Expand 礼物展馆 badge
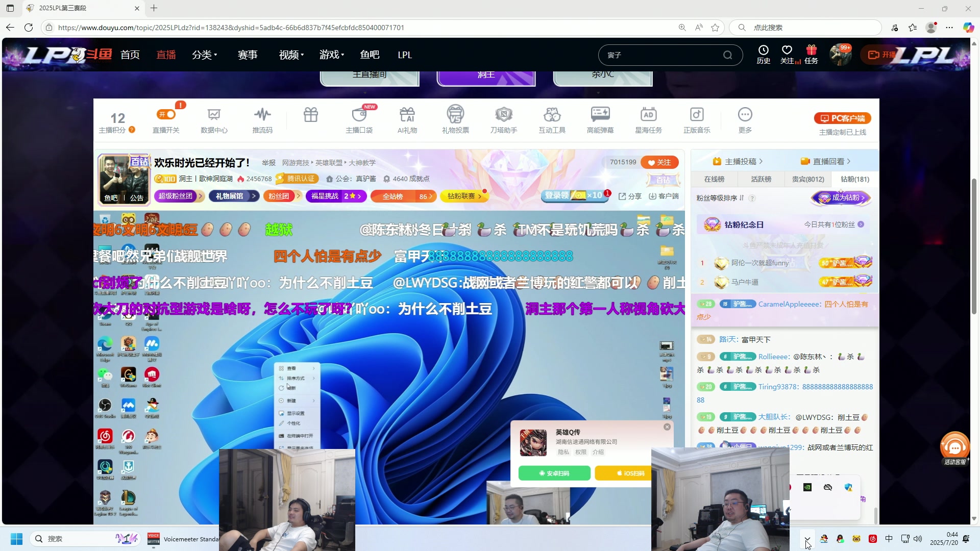The height and width of the screenshot is (551, 980). [235, 196]
